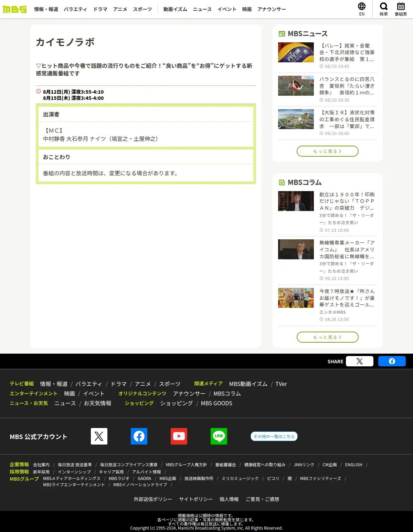Open キャリア採用 footer link
The height and width of the screenshot is (532, 413).
(112, 472)
